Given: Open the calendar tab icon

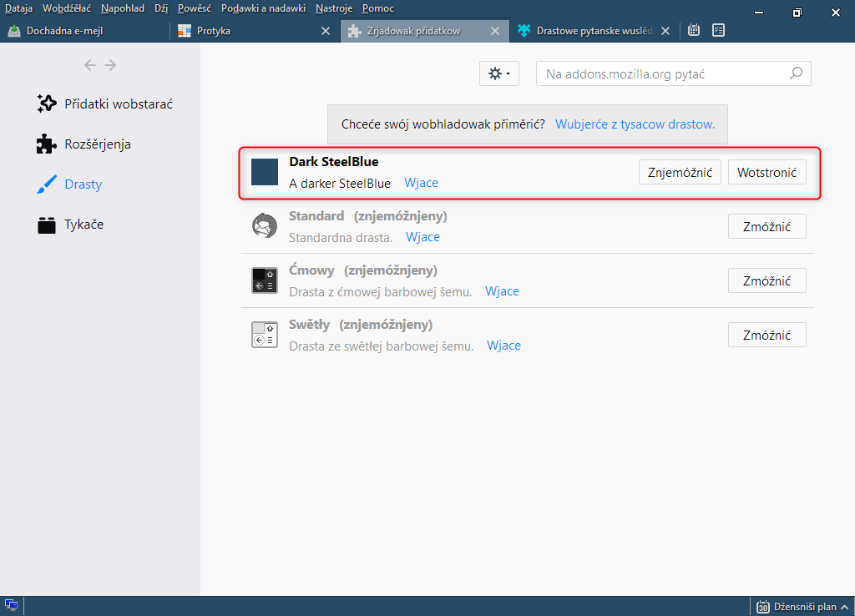Looking at the screenshot, I should [693, 31].
